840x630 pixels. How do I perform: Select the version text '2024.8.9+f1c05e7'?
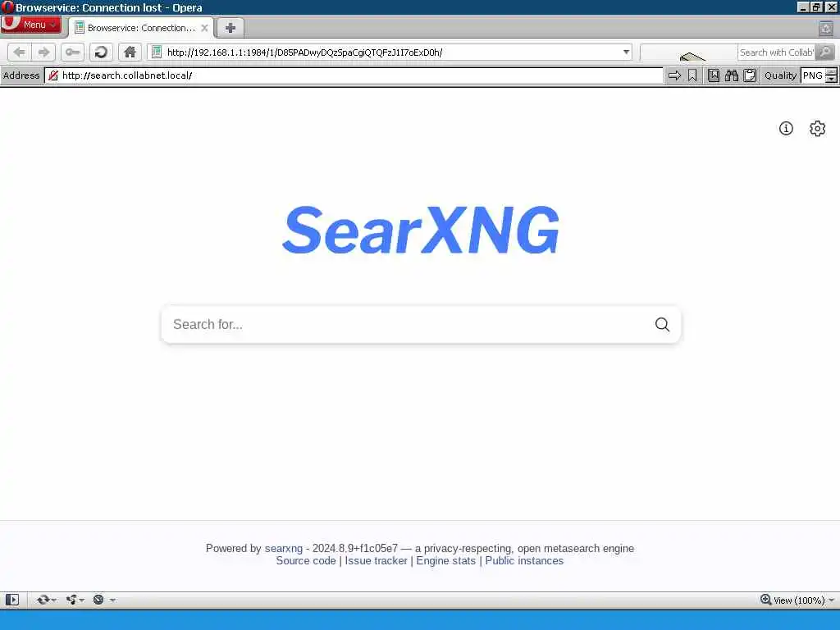coord(355,548)
